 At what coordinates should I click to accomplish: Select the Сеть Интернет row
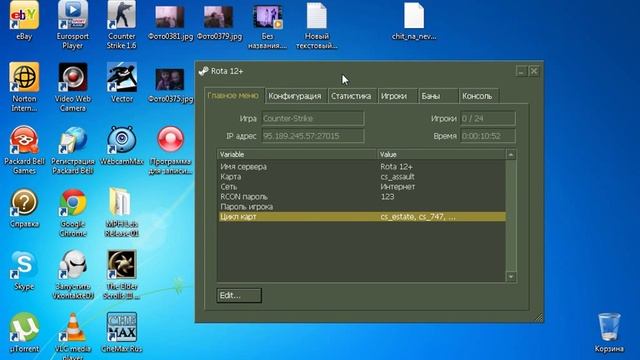tap(362, 187)
